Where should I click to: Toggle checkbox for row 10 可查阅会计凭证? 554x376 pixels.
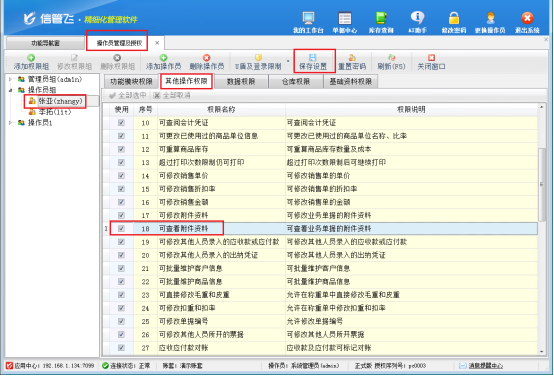coord(121,123)
